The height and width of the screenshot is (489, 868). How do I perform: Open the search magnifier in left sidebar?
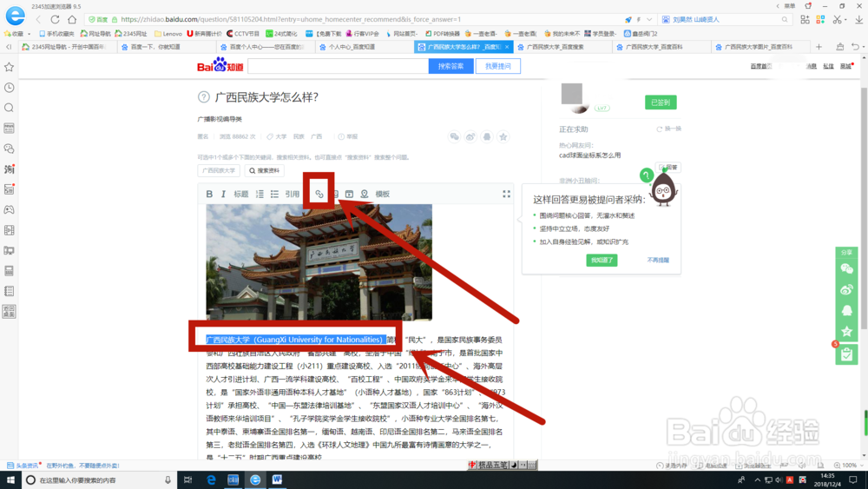click(x=9, y=108)
